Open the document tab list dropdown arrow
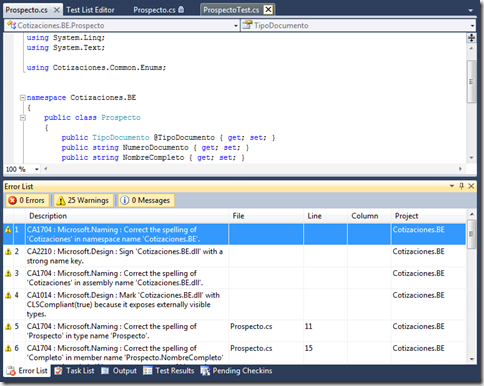 pyautogui.click(x=471, y=10)
